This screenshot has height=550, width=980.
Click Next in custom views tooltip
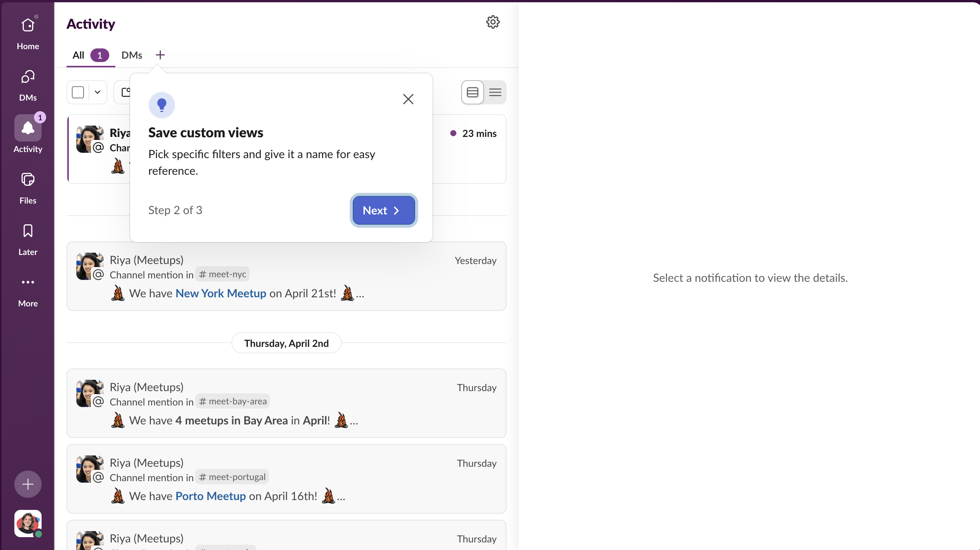383,210
